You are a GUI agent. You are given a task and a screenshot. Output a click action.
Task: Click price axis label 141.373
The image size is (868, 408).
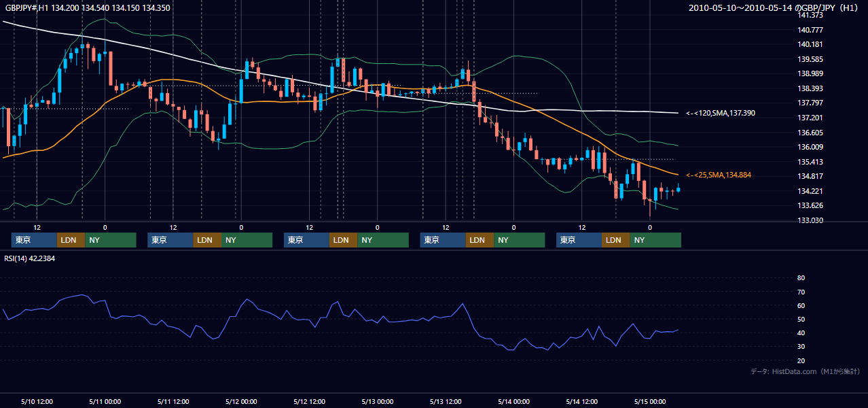pyautogui.click(x=810, y=16)
